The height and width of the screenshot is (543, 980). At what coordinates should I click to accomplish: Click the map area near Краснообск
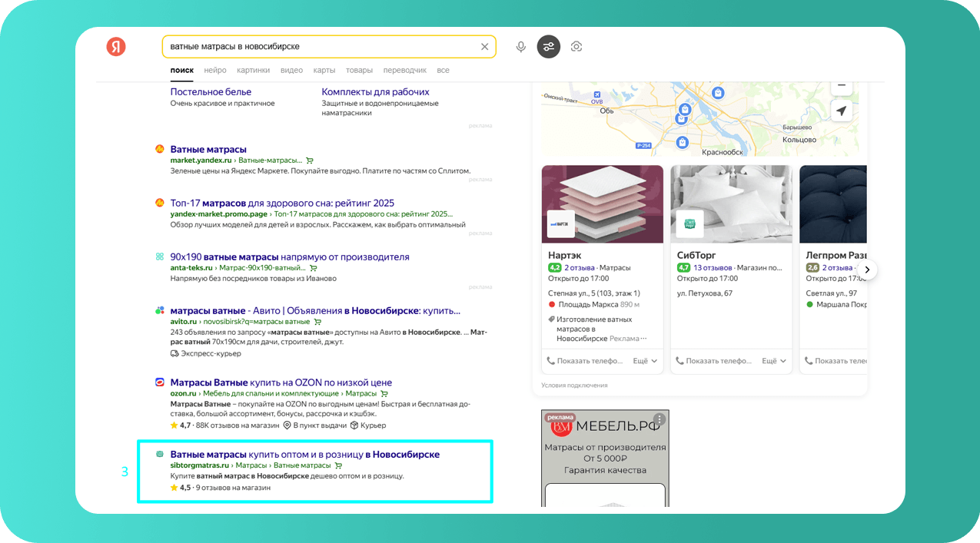point(722,152)
